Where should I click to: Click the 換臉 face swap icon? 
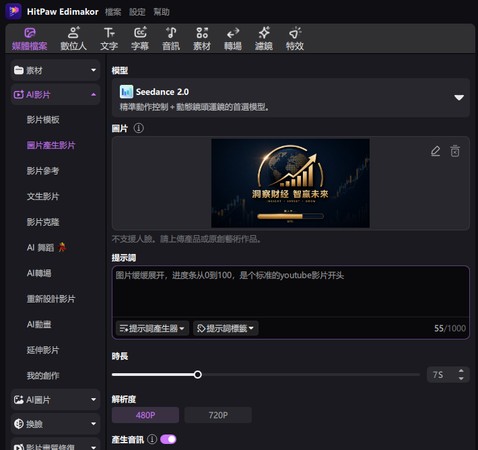click(18, 424)
